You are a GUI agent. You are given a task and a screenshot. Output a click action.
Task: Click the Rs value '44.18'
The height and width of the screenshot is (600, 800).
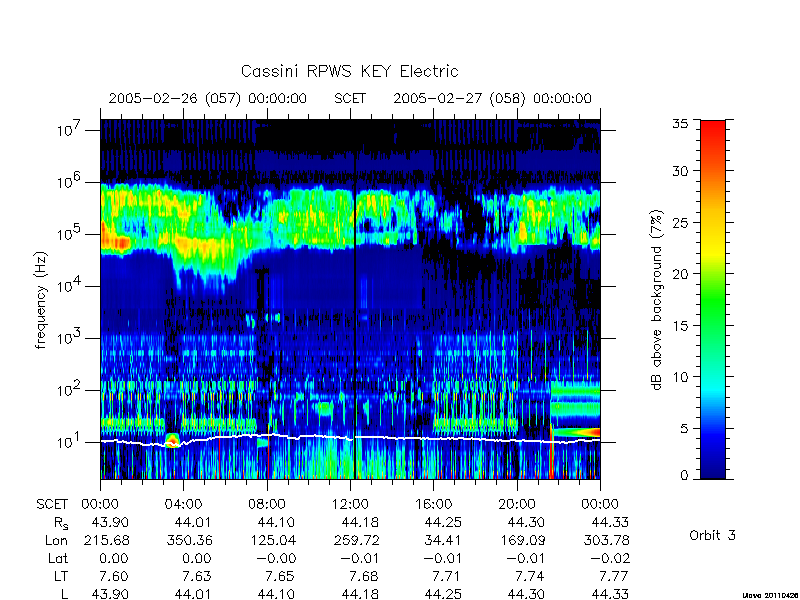(x=360, y=522)
